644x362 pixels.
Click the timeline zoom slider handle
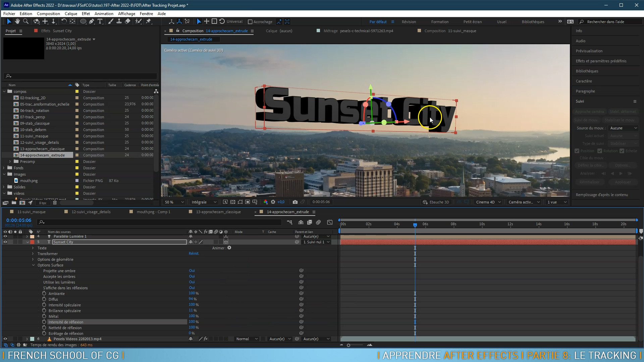coord(348,345)
